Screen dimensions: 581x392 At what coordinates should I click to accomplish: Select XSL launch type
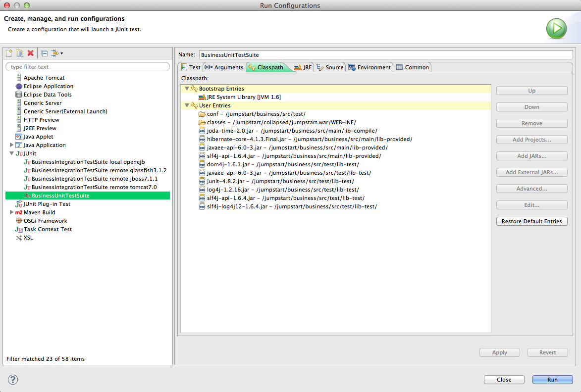(28, 238)
